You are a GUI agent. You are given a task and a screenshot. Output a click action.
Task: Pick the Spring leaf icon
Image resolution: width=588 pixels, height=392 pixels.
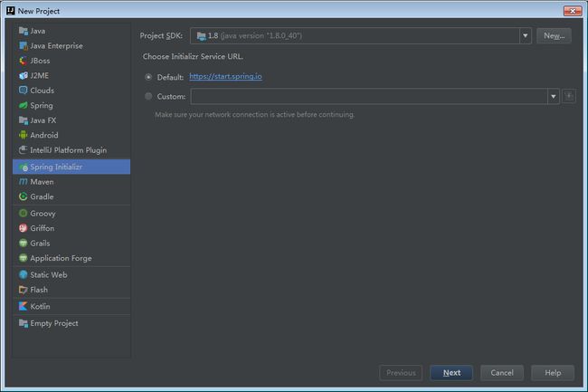pos(24,105)
